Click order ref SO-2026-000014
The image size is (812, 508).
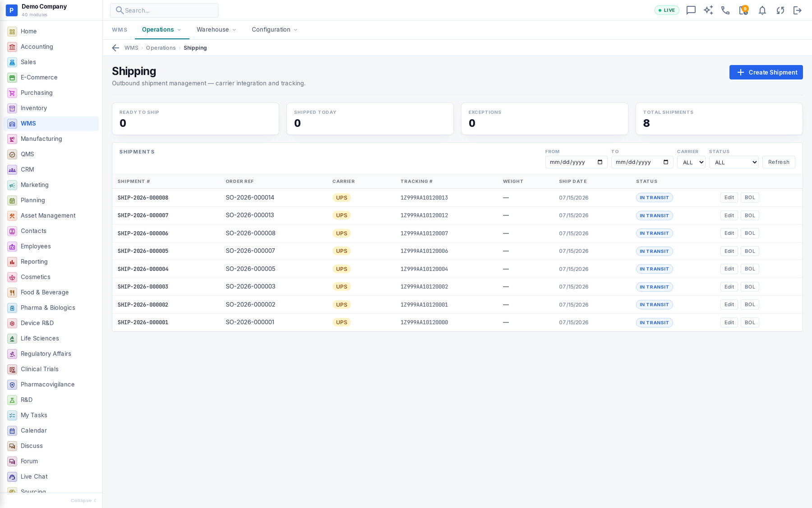point(250,198)
